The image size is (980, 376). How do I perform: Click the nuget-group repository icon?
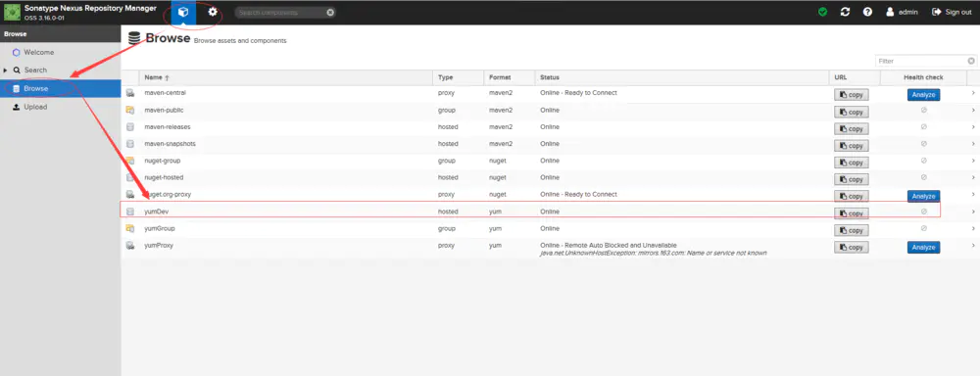tap(130, 161)
